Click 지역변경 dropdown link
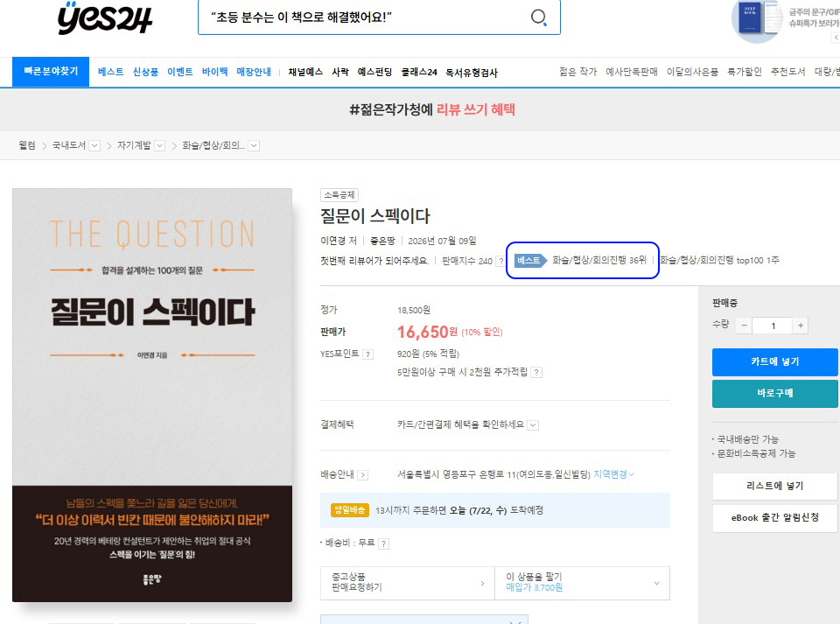Screen dimensions: 840x624 point(613,474)
